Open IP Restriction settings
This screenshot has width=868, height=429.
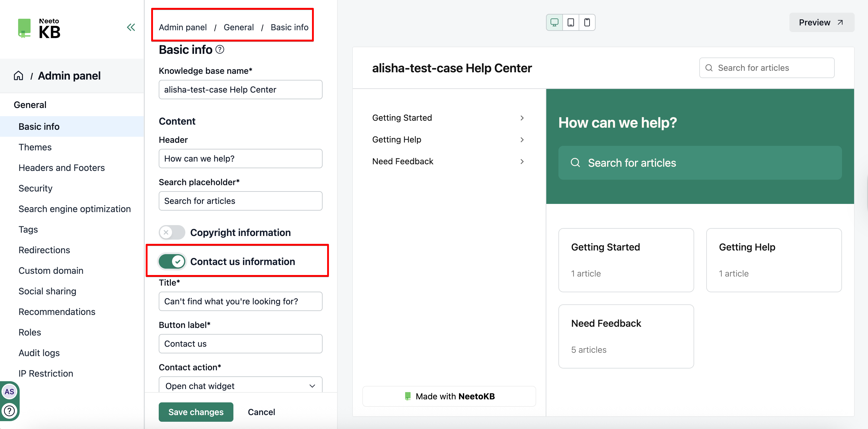tap(46, 373)
